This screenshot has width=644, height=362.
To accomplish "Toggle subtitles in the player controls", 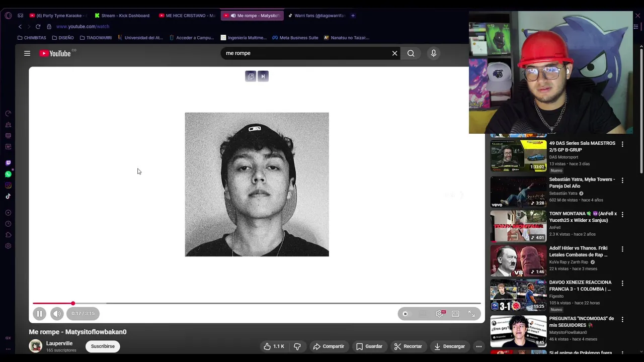I will pos(423,314).
